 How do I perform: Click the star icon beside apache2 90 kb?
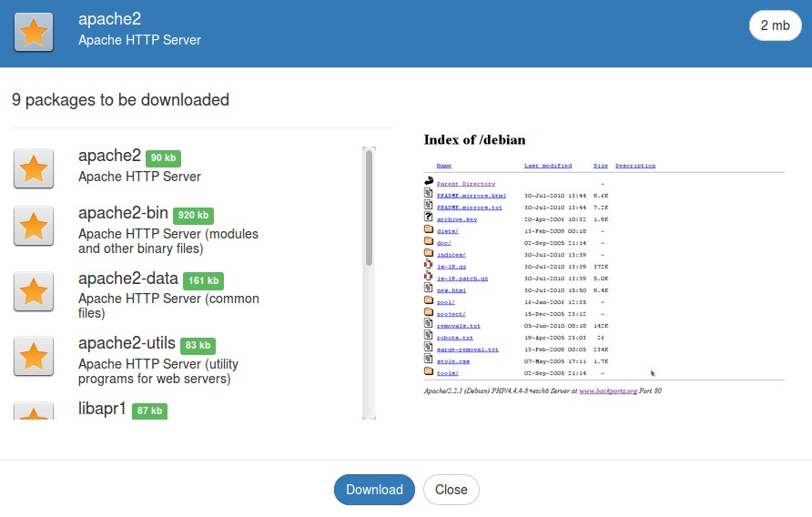(x=34, y=168)
